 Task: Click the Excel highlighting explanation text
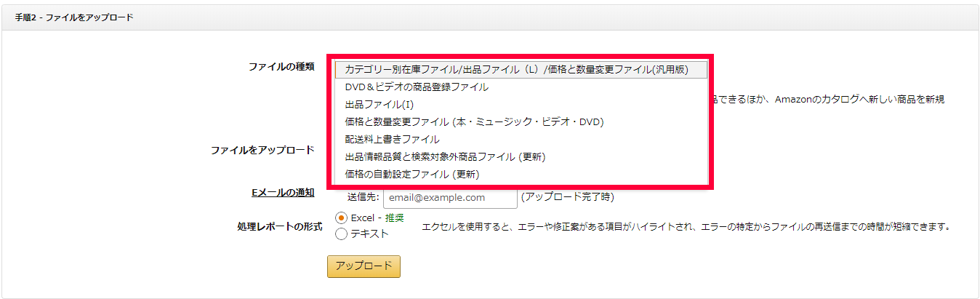pos(686,227)
